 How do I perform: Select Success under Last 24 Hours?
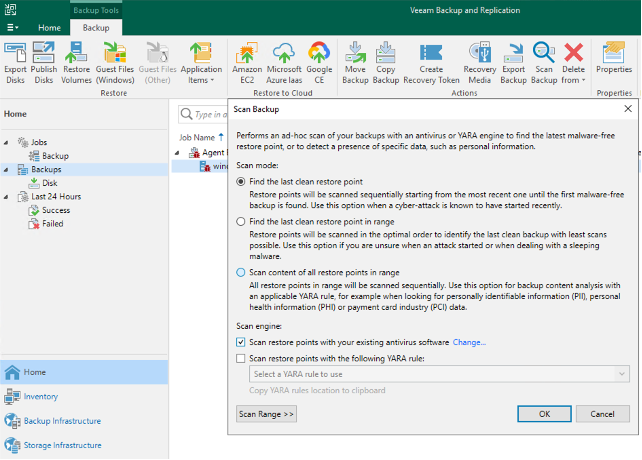pos(56,210)
